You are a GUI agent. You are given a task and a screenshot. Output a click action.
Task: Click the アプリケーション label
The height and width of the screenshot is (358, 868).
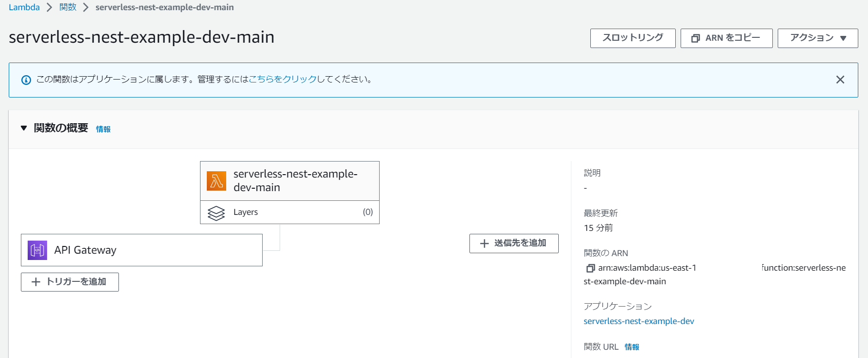tap(618, 306)
